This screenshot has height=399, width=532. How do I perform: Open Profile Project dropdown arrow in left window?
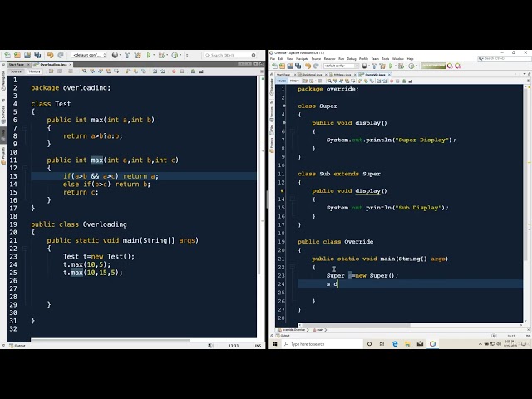180,55
